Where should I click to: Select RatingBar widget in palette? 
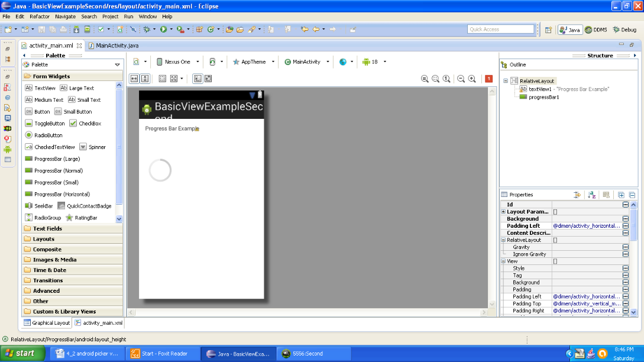(82, 218)
